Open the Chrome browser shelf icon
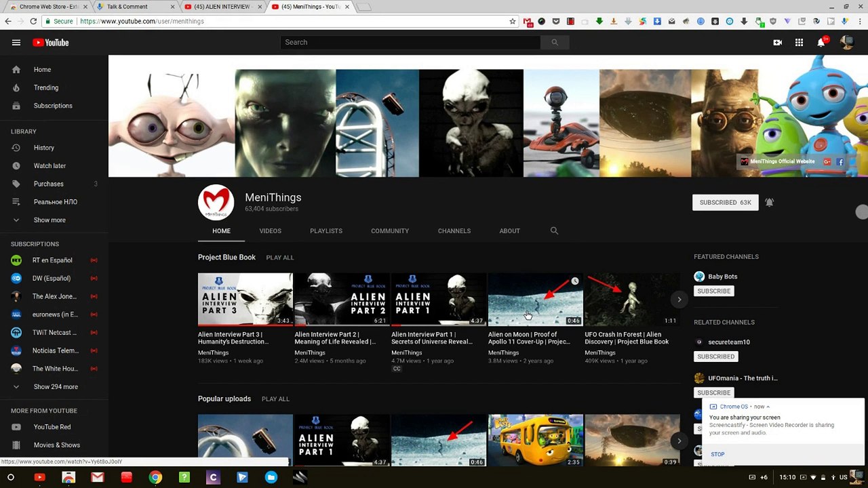Image resolution: width=868 pixels, height=488 pixels. coord(155,478)
